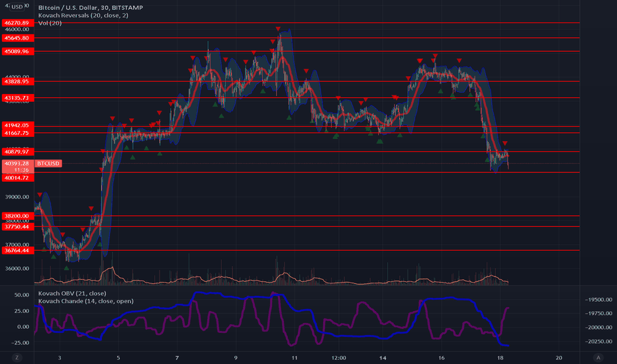The width and height of the screenshot is (617, 364).
Task: Click the -20000.00 OBV scale value
Action: pos(598,328)
